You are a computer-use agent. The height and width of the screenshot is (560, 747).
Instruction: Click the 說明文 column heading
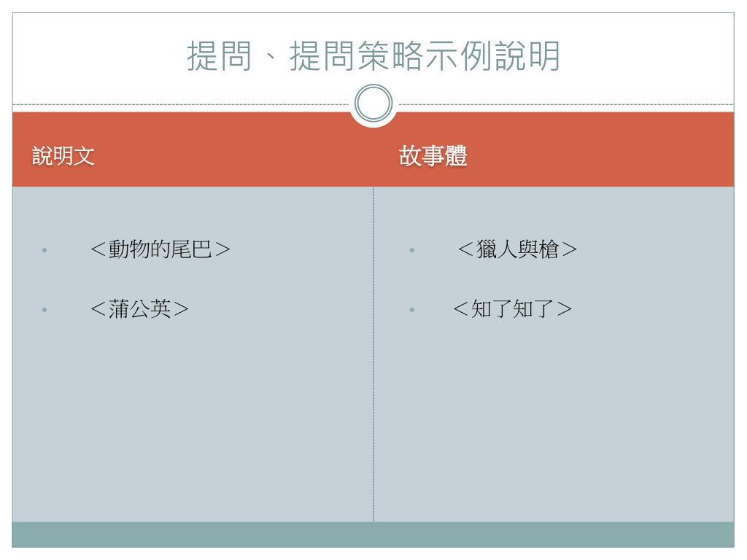pyautogui.click(x=63, y=156)
